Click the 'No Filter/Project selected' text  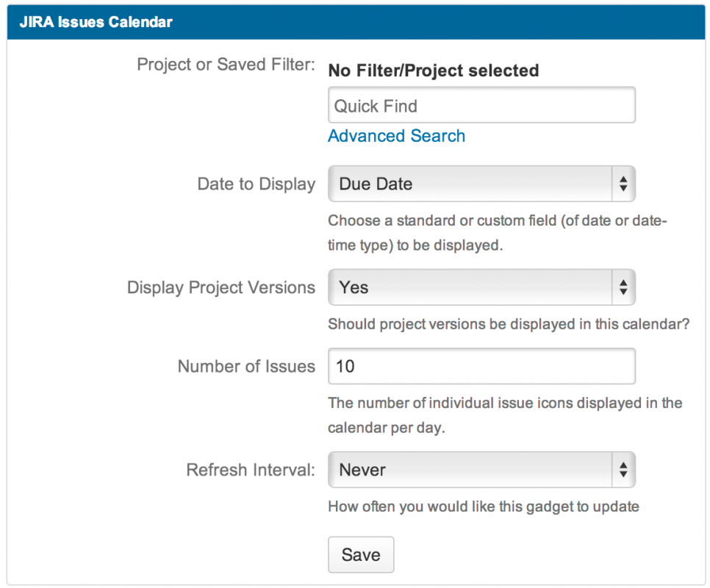[433, 71]
